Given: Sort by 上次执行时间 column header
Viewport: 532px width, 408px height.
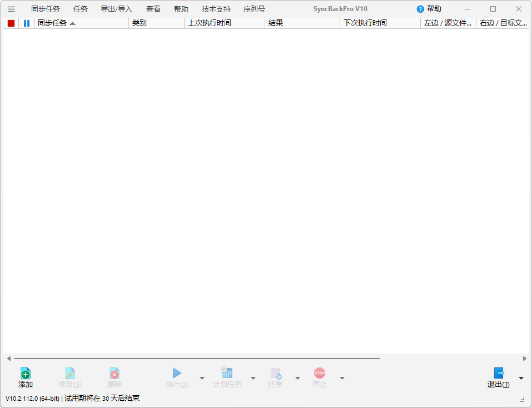Looking at the screenshot, I should (x=225, y=23).
